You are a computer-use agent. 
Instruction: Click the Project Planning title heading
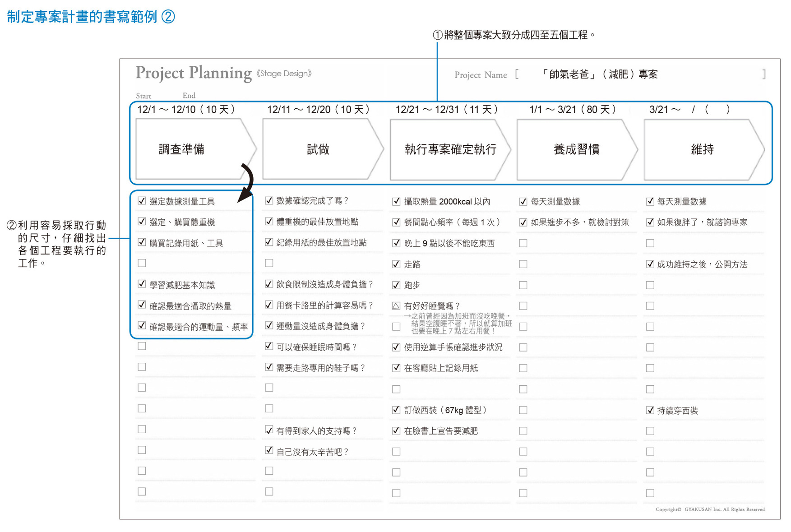194,73
